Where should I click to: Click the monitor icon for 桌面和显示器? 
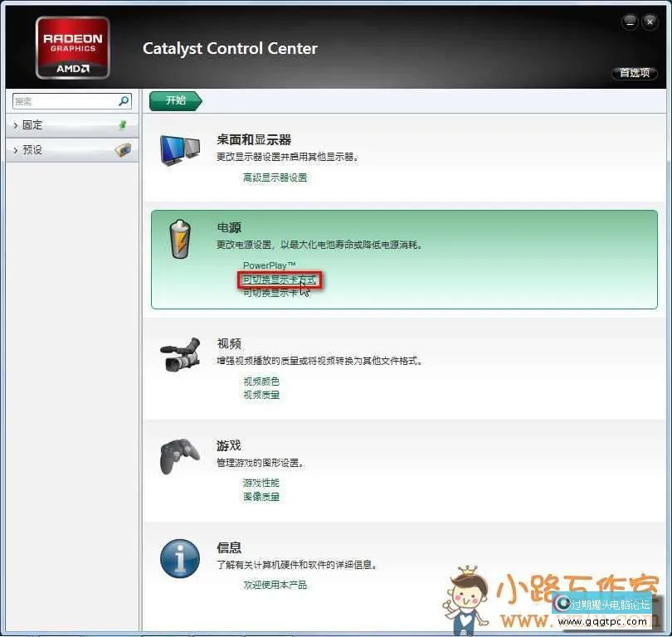coord(181,150)
